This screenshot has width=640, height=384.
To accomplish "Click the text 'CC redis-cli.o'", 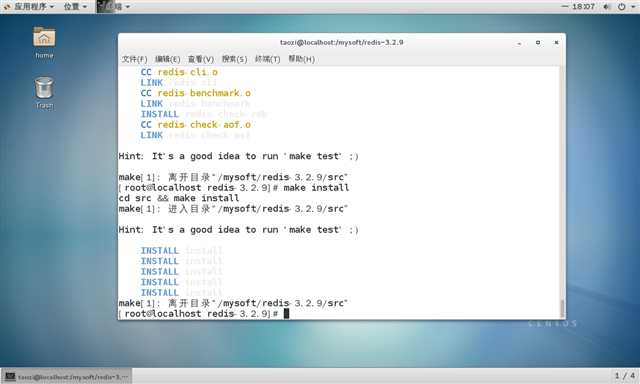I will (x=179, y=72).
